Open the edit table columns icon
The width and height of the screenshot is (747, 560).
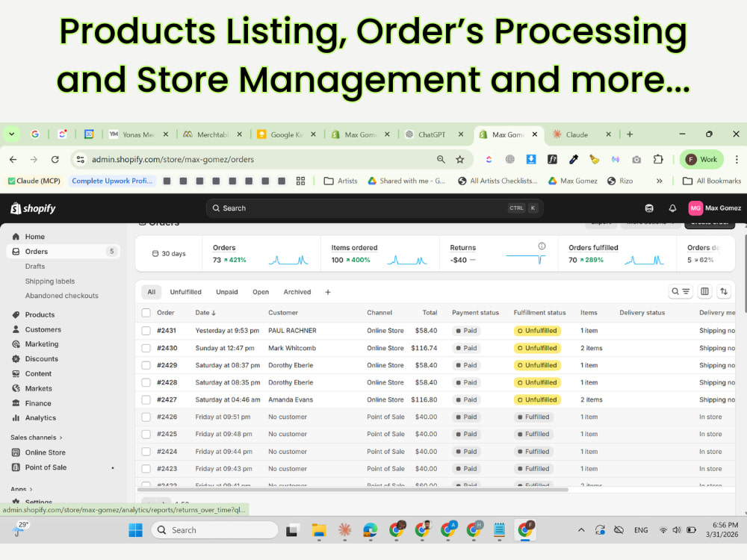704,291
